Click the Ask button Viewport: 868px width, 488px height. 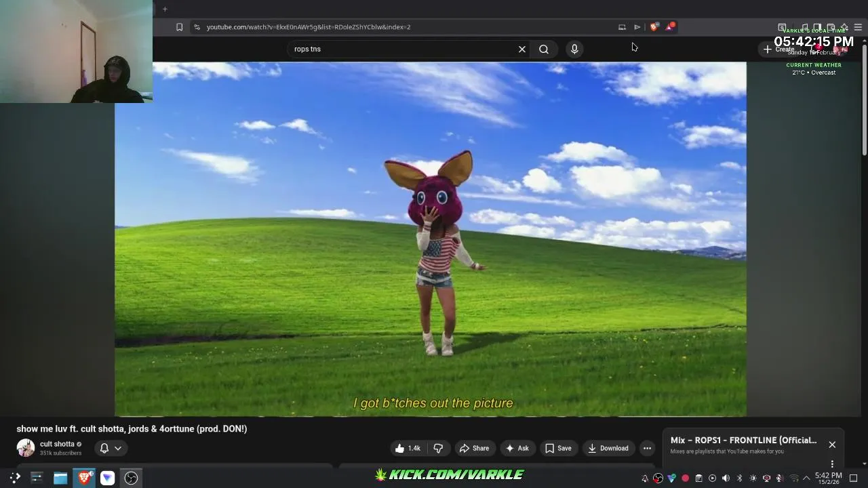pos(517,448)
